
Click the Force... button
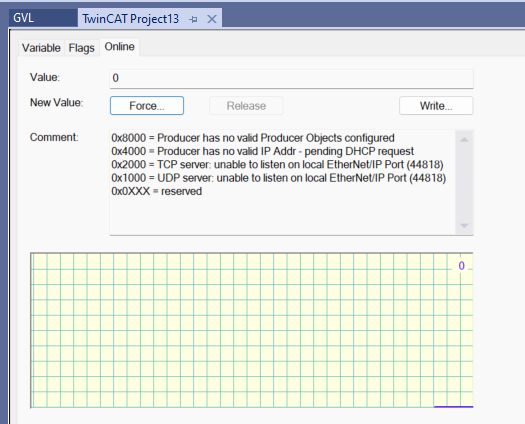(147, 105)
